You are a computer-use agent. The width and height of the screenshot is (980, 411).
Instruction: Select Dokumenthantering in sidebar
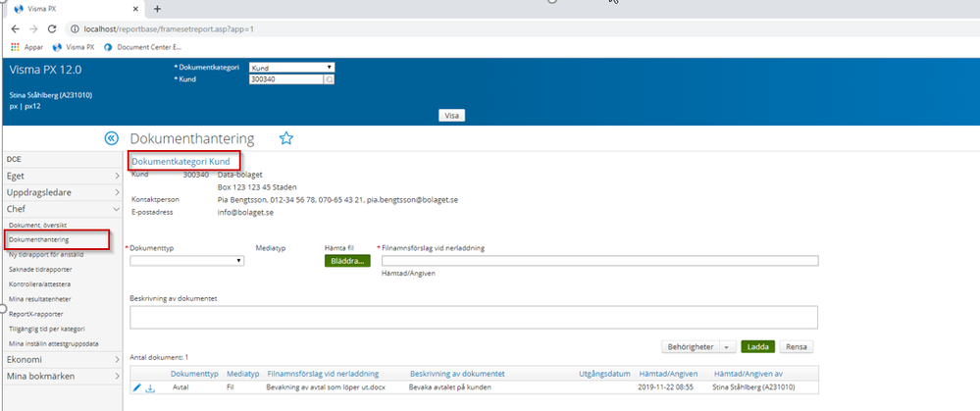pos(39,239)
